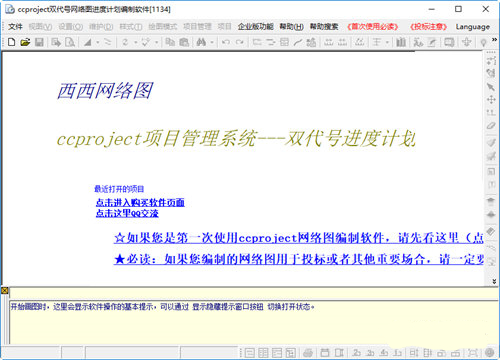
Task: Open the 《首次使用必读》 menu item
Action: point(373,27)
